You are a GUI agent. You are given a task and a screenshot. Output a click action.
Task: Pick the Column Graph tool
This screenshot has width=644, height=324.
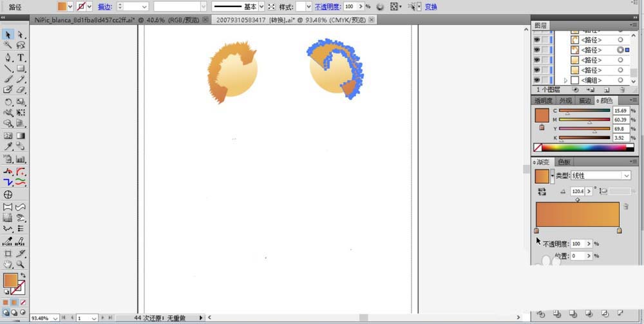(x=21, y=159)
